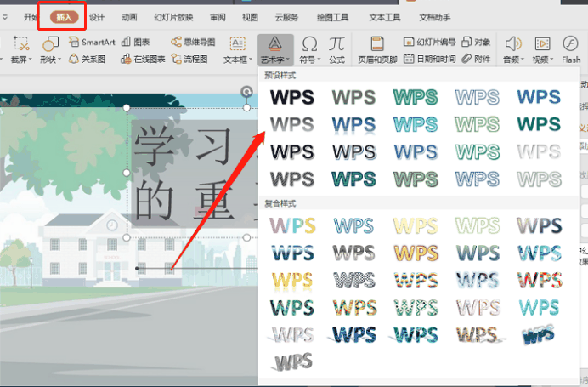Expand the 文本框 dropdown arrow
The width and height of the screenshot is (588, 387).
[250, 60]
